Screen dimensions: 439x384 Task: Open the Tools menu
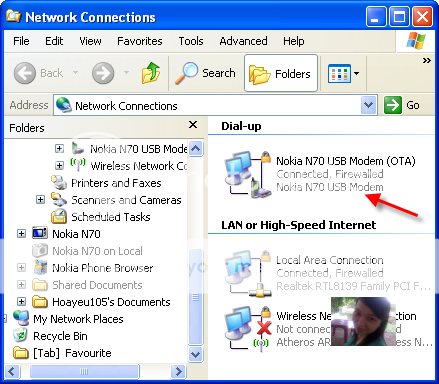tap(191, 41)
